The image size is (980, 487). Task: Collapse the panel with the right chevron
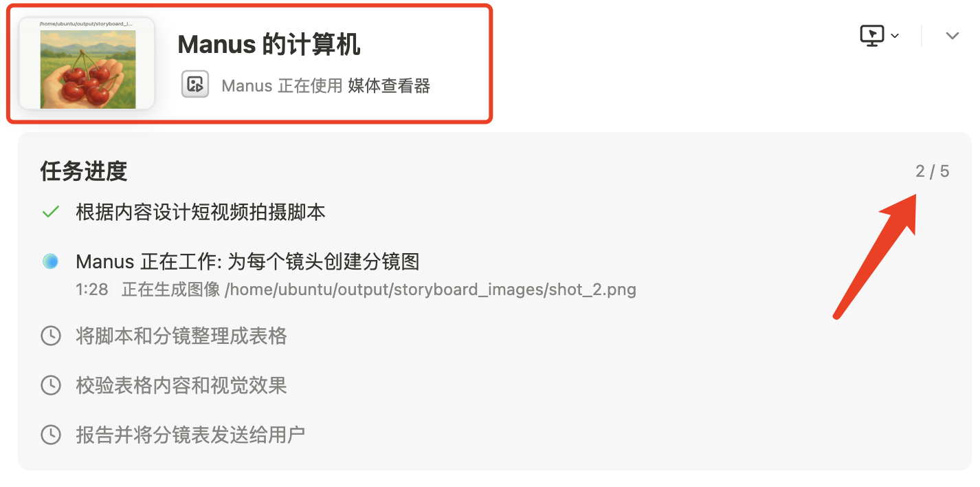[x=952, y=36]
